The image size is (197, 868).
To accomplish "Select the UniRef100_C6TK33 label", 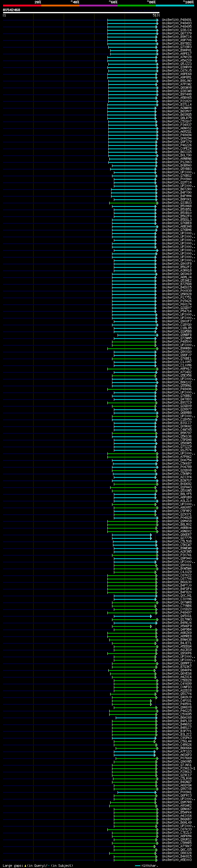I will tap(177, 829).
